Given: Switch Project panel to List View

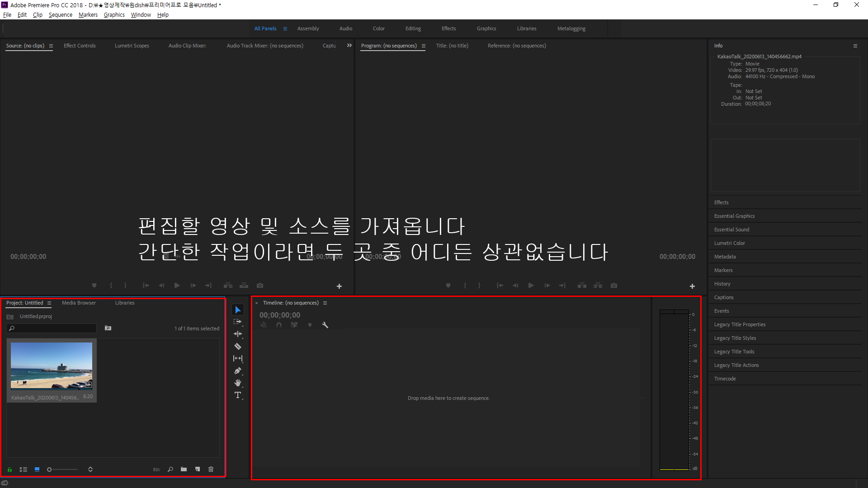Looking at the screenshot, I should tap(24, 469).
